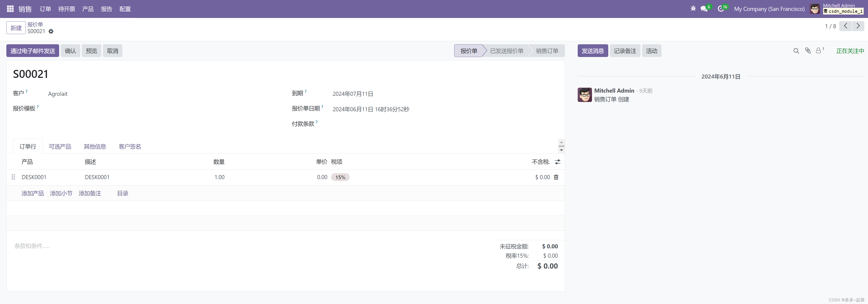
Task: Open the My Company (San Francisco) switcher
Action: pyautogui.click(x=769, y=9)
